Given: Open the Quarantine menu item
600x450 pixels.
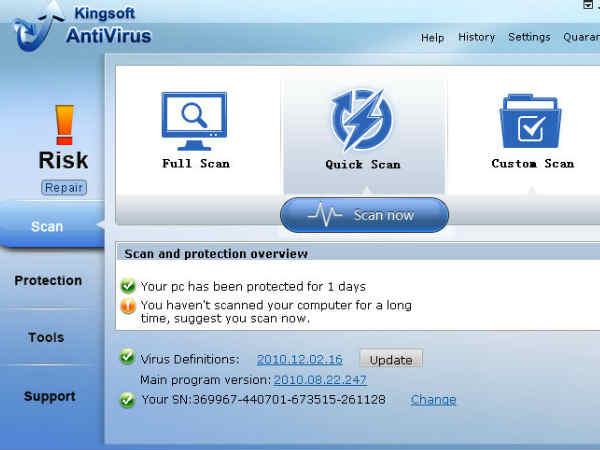Looking at the screenshot, I should tap(581, 37).
